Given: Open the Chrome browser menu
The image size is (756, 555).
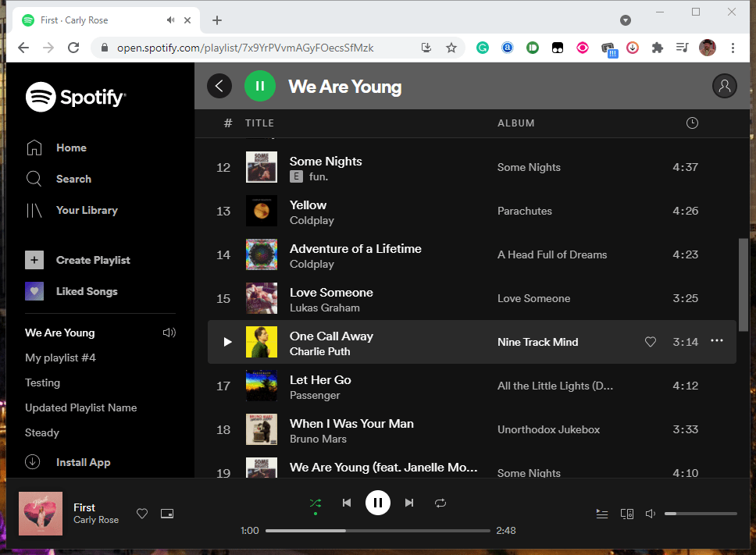Looking at the screenshot, I should [x=733, y=48].
